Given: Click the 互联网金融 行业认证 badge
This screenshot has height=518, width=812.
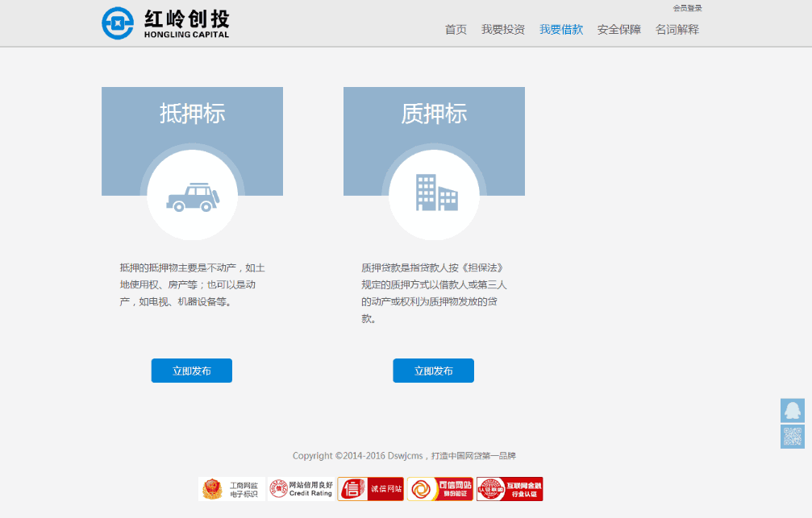Looking at the screenshot, I should click(510, 489).
